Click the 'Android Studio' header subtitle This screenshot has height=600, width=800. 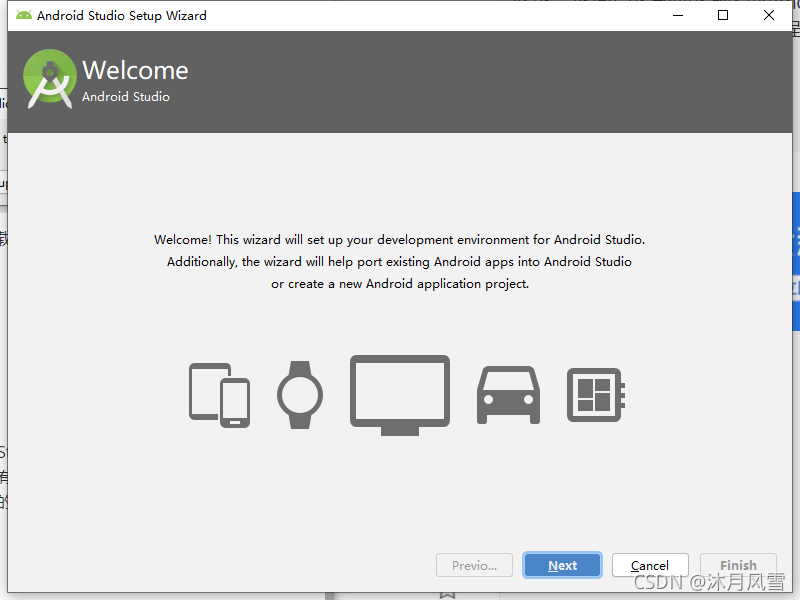coord(126,96)
